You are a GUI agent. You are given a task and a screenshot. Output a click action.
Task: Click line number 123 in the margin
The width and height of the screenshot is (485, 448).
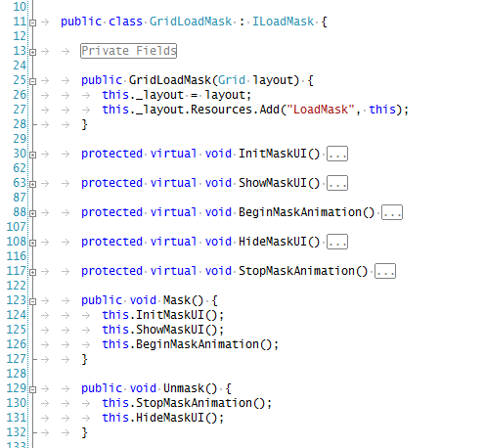tap(17, 300)
